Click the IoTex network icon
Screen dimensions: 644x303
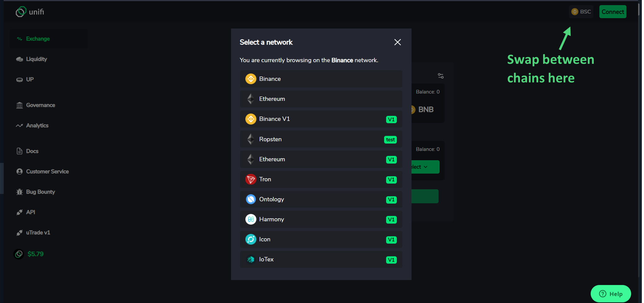[251, 259]
